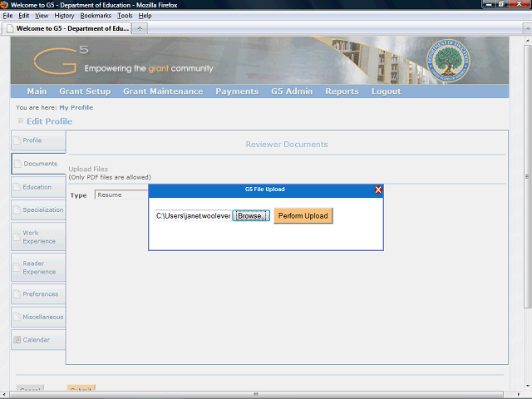This screenshot has height=399, width=532.
Task: Click the vertical scrollbar thumb
Action: coord(527,176)
